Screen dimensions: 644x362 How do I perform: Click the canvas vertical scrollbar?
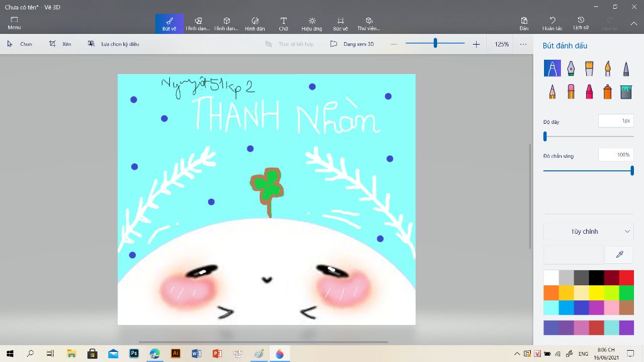[x=530, y=196]
